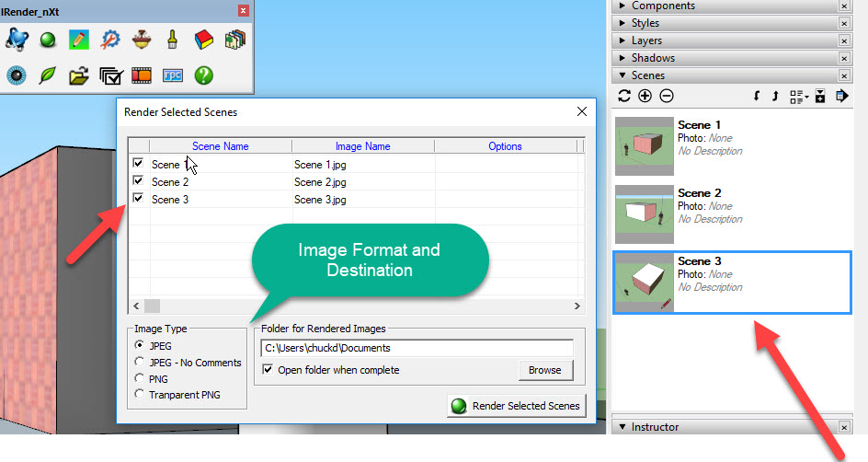Screen dimensions: 868x462
Task: Open the image library cards icon
Action: 235,40
